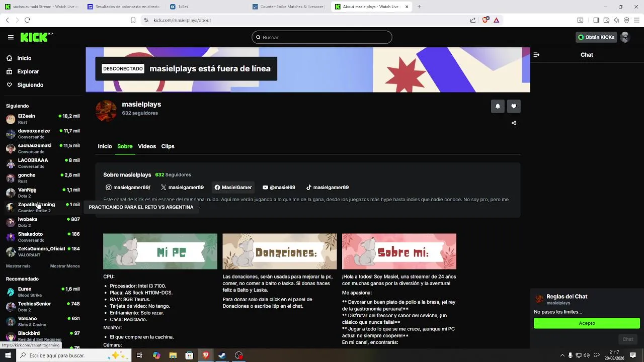Open Brave browser taskbar icon
Image resolution: width=644 pixels, height=362 pixels.
tap(206, 355)
